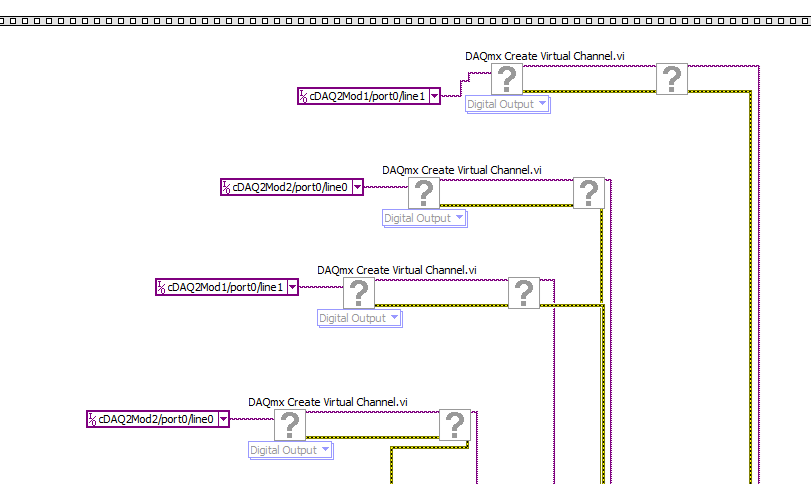Image resolution: width=811 pixels, height=484 pixels.
Task: Click the second question-mark VI on the topmost row
Action: click(672, 79)
